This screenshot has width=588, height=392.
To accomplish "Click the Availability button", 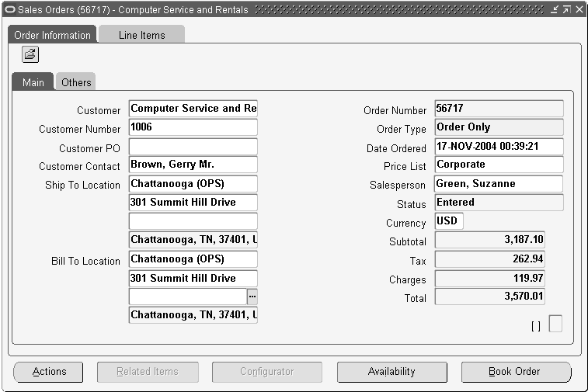I will point(392,372).
